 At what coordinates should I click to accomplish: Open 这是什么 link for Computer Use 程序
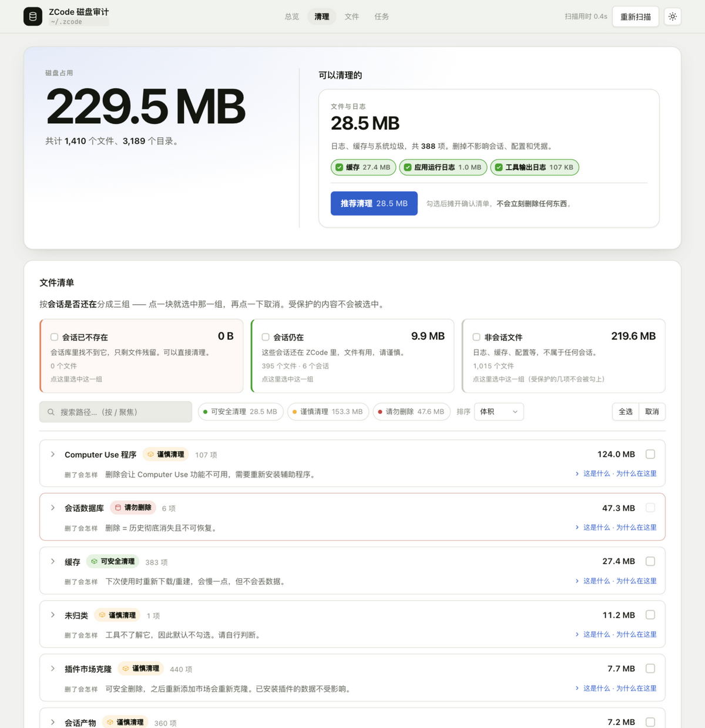616,473
